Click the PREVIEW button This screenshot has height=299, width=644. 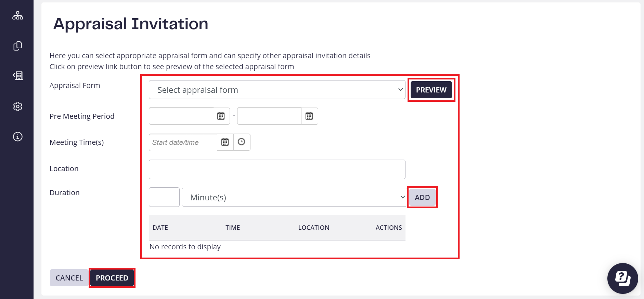431,90
